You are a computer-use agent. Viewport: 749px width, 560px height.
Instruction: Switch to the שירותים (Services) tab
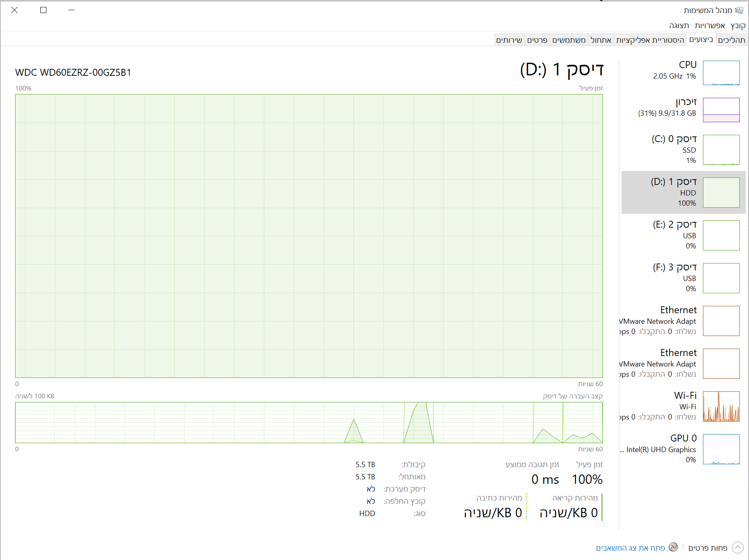tap(509, 40)
